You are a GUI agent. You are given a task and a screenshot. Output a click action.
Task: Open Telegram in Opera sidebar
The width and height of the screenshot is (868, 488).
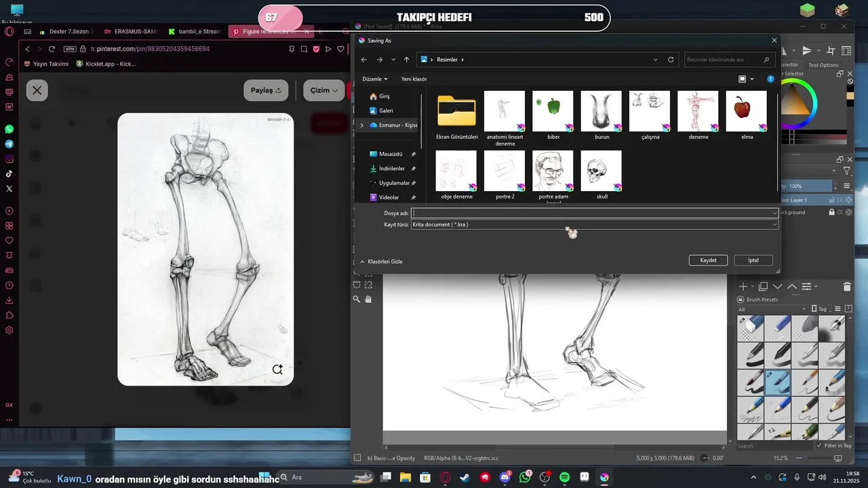(x=9, y=144)
